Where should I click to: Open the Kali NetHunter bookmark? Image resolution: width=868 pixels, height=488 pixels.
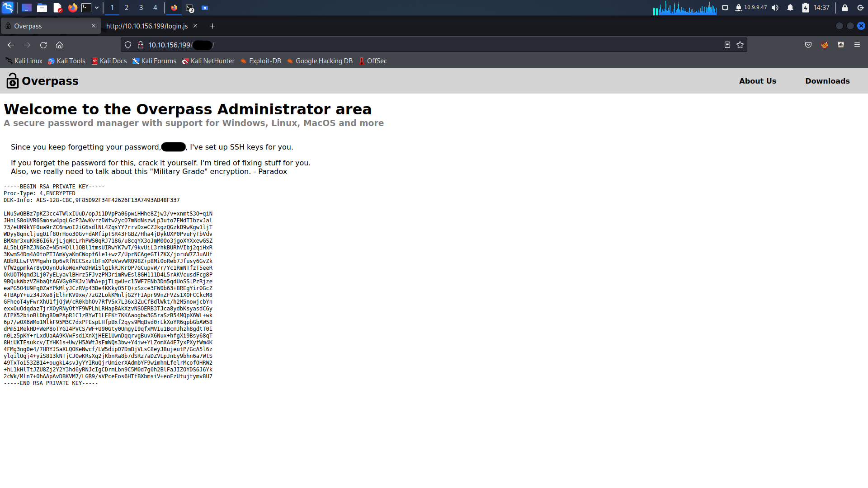click(x=208, y=61)
